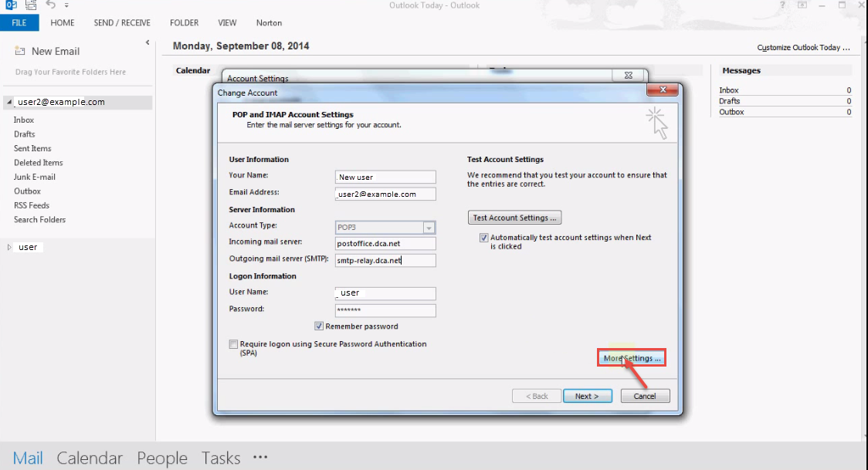The width and height of the screenshot is (868, 470).
Task: Uncheck Automatically test account settings checkbox
Action: tap(483, 238)
